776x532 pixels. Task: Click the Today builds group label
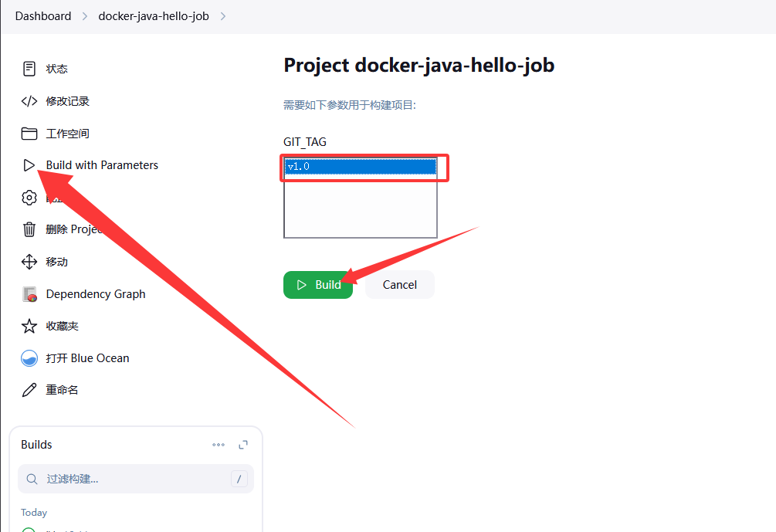tap(34, 513)
